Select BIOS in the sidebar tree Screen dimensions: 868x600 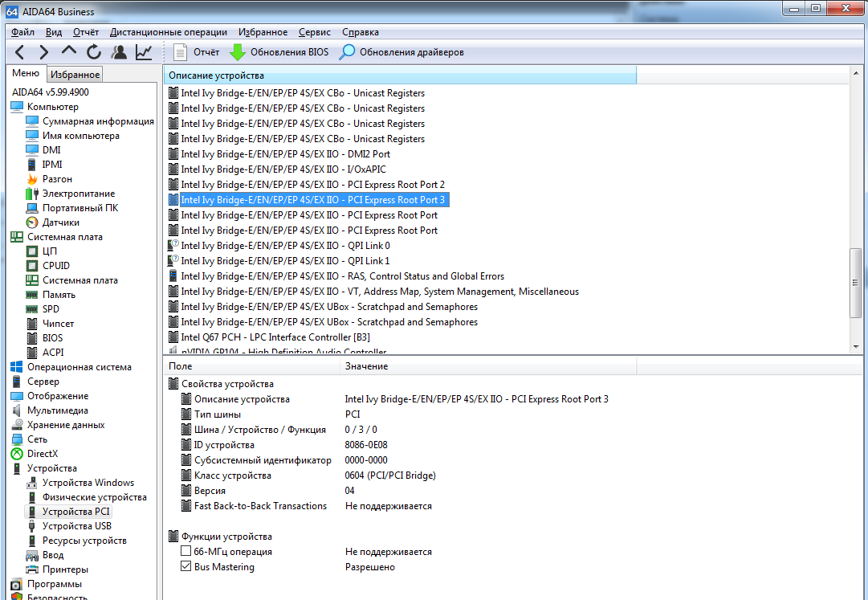coord(52,337)
